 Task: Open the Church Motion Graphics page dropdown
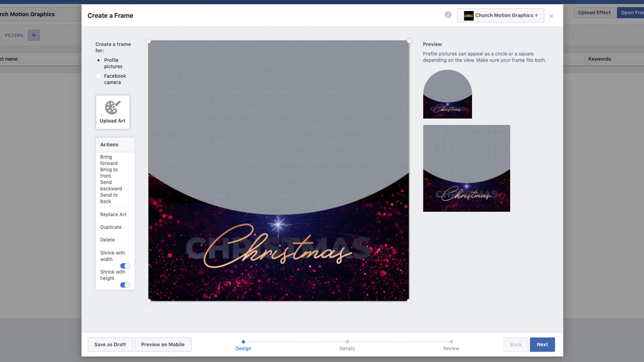tap(500, 15)
